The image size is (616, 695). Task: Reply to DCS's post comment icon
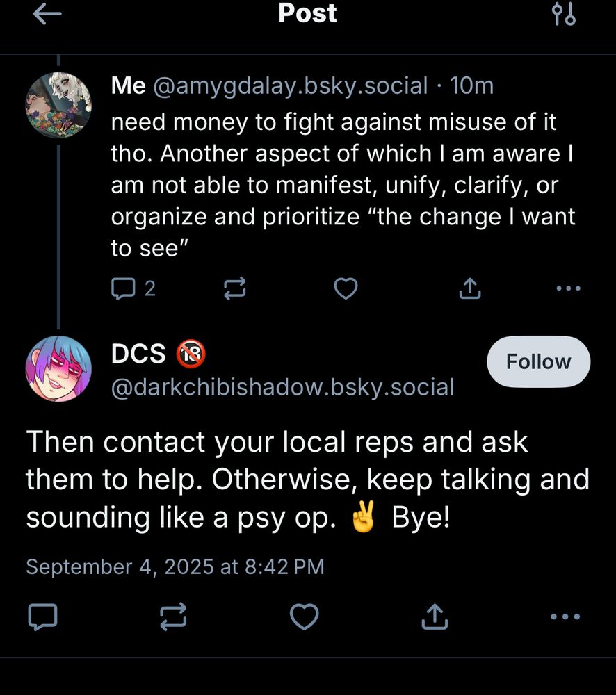[x=42, y=616]
